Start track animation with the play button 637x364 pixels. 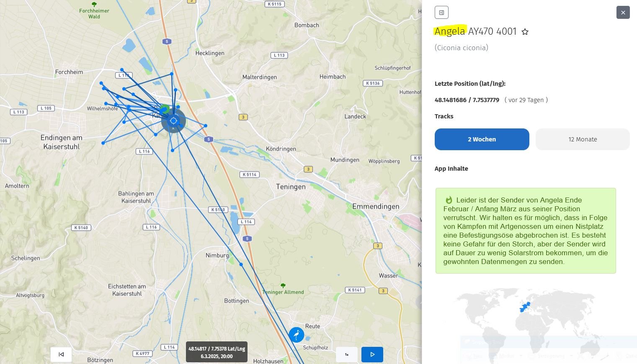[x=372, y=354]
